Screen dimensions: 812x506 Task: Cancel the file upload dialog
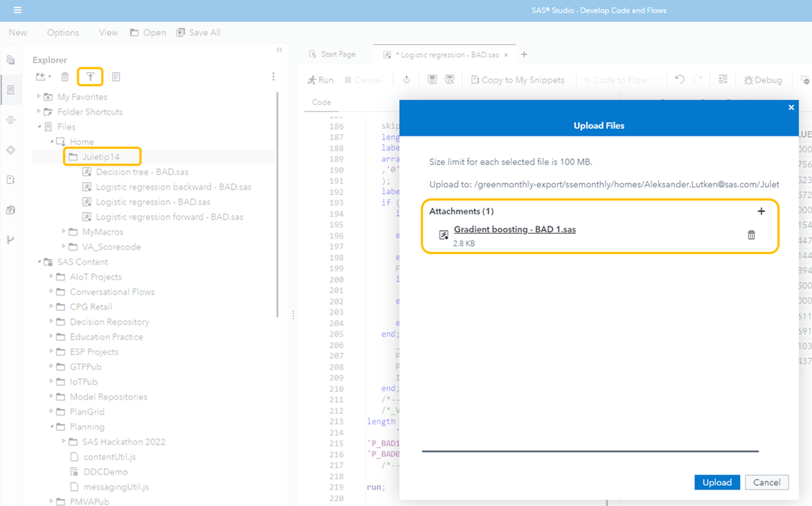tap(766, 482)
